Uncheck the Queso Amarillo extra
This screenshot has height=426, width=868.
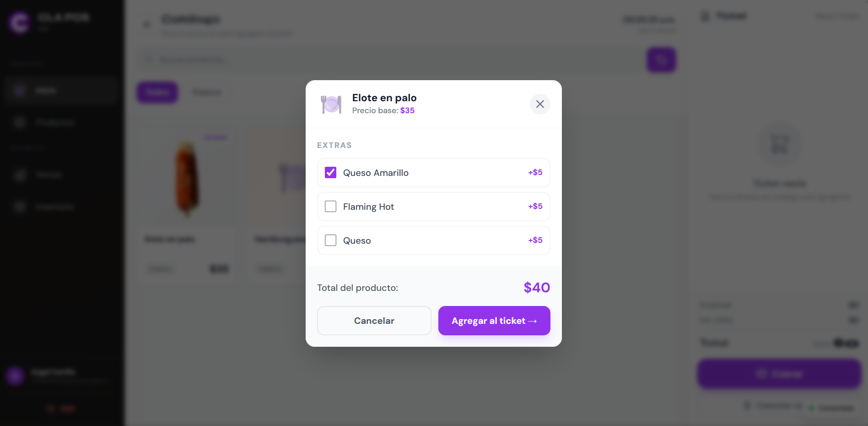click(330, 173)
